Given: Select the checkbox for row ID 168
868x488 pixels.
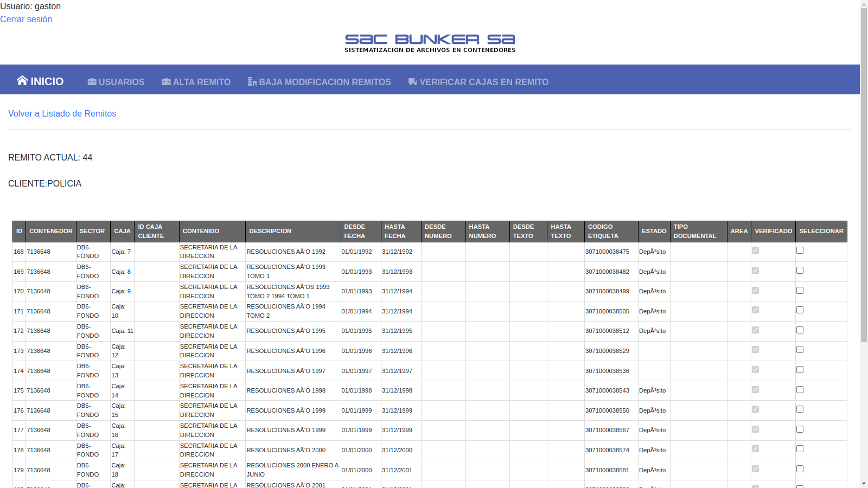Looking at the screenshot, I should [800, 251].
